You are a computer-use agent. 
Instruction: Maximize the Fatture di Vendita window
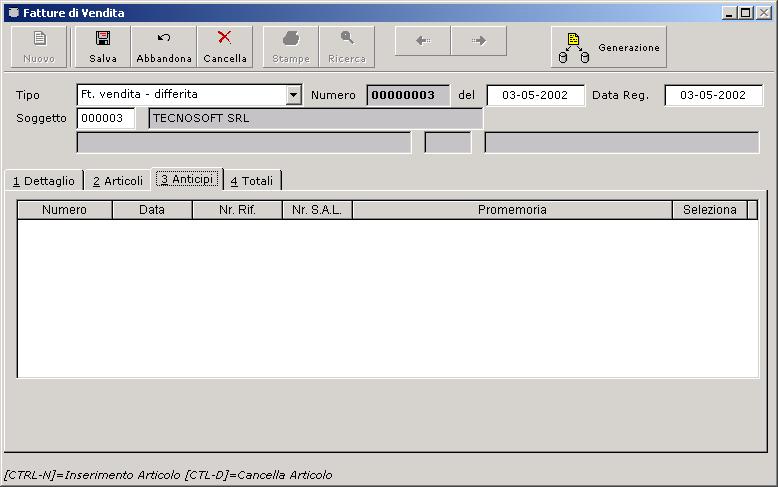pos(745,13)
